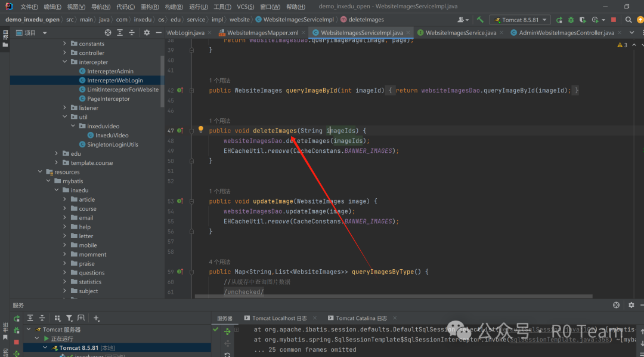The height and width of the screenshot is (357, 644).
Task: Click the '1 个用法' hint above deleteImages
Action: pyautogui.click(x=219, y=121)
